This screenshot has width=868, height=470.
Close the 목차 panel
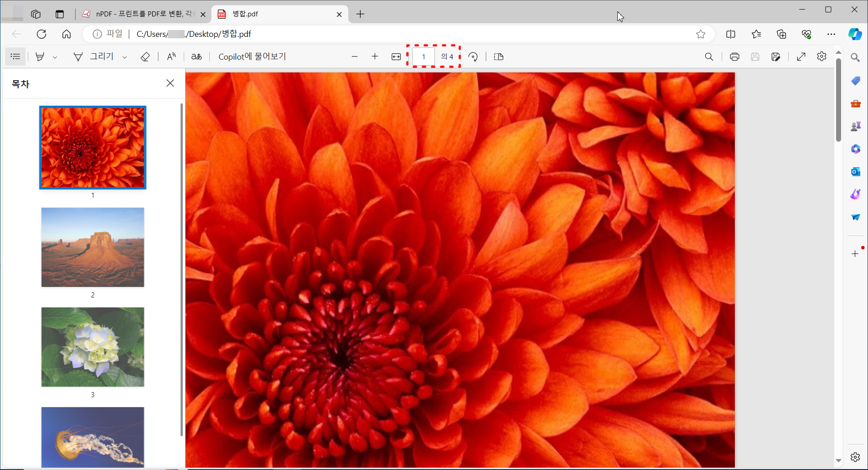point(170,83)
